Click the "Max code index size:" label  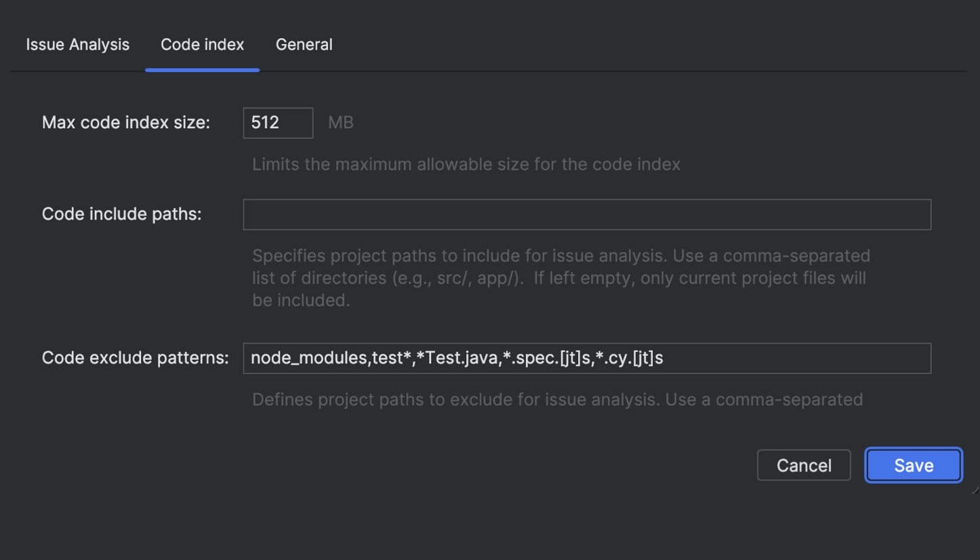point(126,123)
